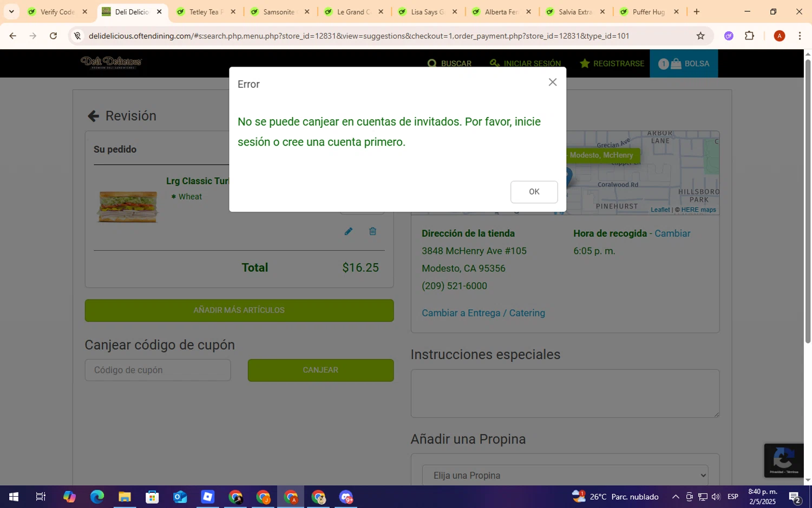Click the Instrucciones especiales text area
812x508 pixels.
click(x=565, y=393)
